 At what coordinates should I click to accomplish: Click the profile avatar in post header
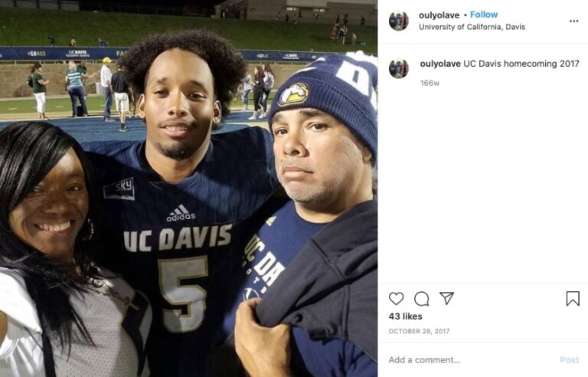pos(398,21)
